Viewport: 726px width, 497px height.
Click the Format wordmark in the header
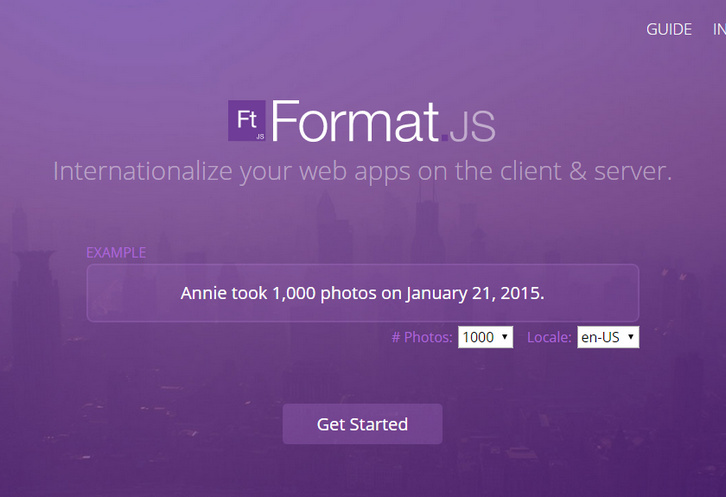(354, 121)
